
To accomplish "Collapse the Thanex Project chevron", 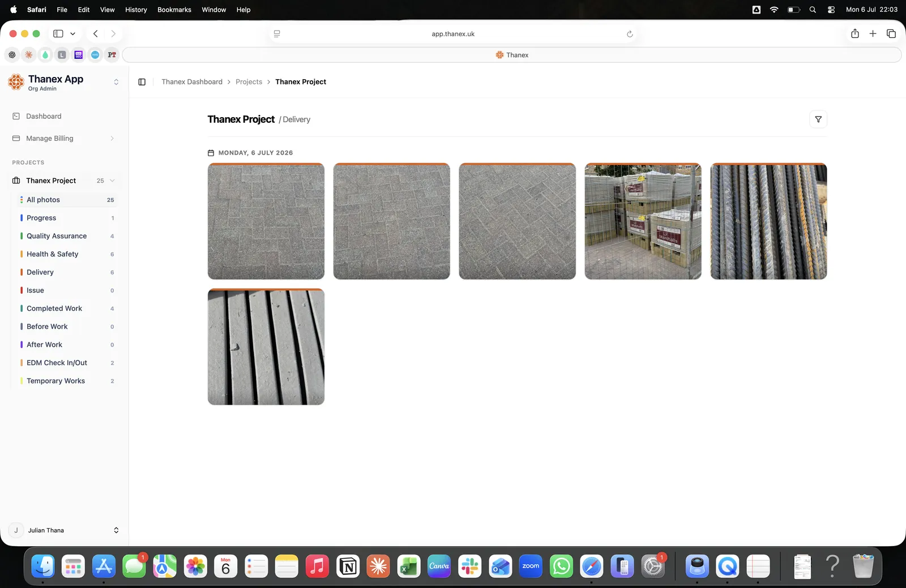I will click(x=112, y=181).
